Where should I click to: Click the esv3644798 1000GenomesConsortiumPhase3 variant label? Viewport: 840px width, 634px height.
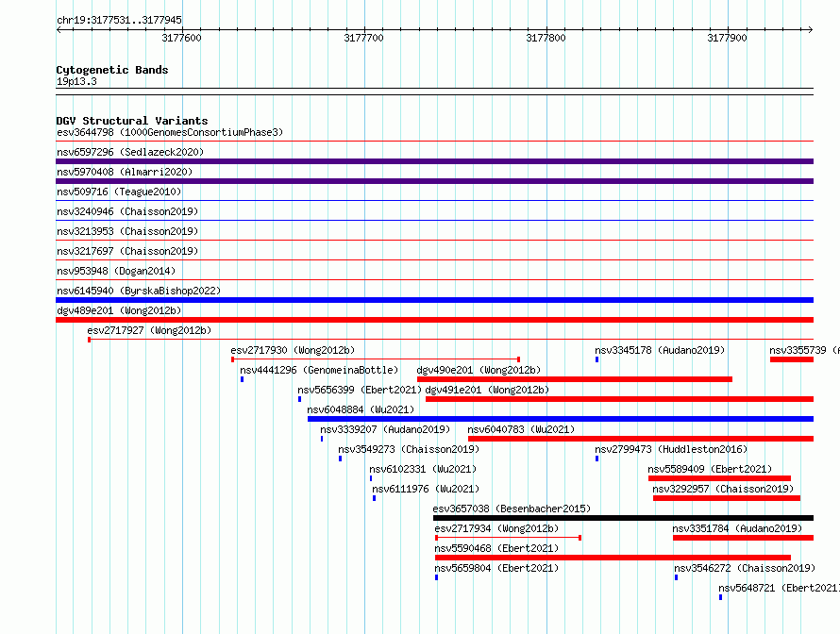point(169,133)
